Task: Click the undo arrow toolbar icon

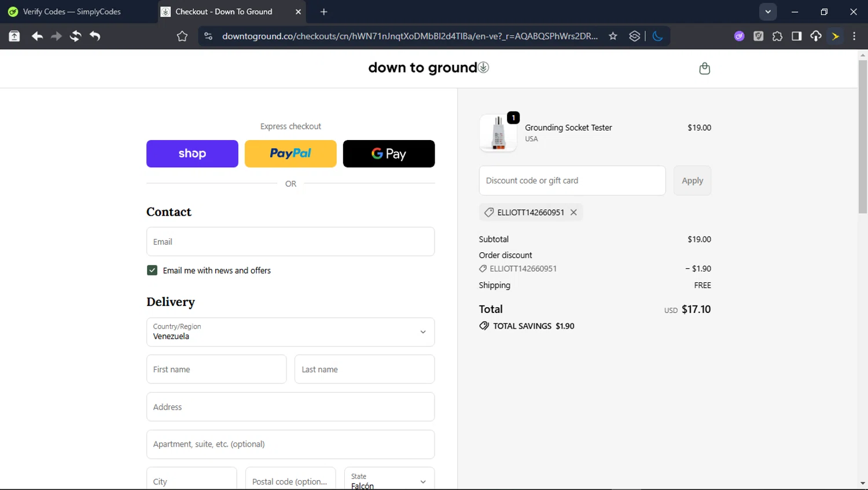Action: 95,36
